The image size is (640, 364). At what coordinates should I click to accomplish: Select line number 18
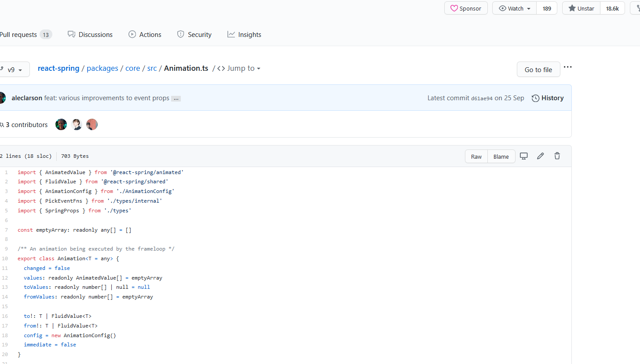pos(5,335)
